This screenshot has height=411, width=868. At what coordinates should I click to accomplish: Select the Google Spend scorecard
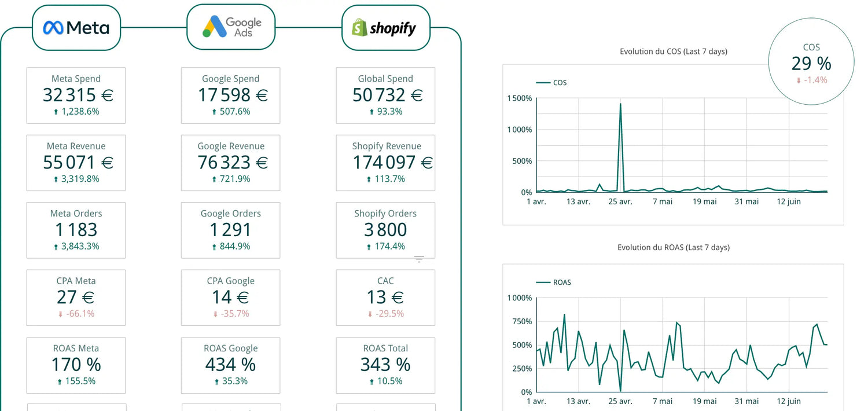click(x=230, y=96)
